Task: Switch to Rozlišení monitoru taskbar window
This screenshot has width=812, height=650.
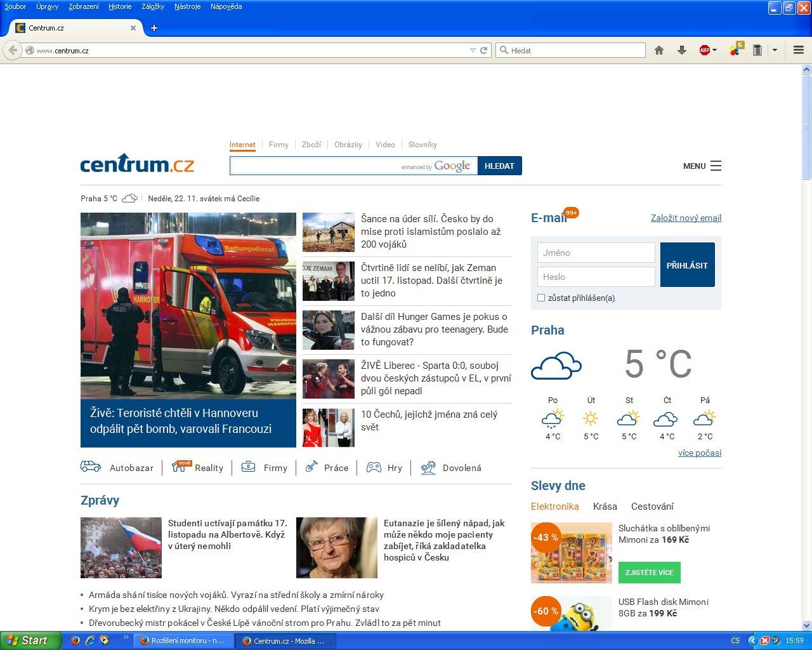Action: click(x=183, y=641)
